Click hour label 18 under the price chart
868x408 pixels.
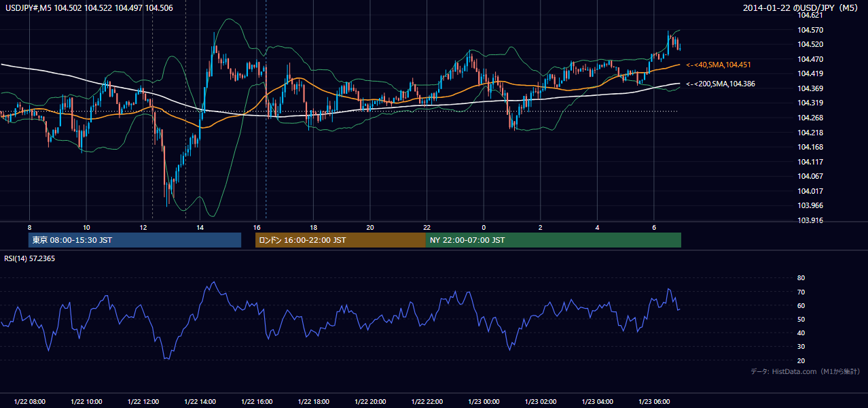pyautogui.click(x=313, y=227)
